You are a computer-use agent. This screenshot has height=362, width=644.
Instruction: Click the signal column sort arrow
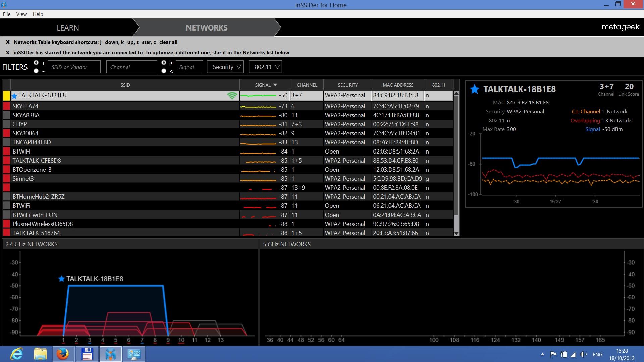275,85
